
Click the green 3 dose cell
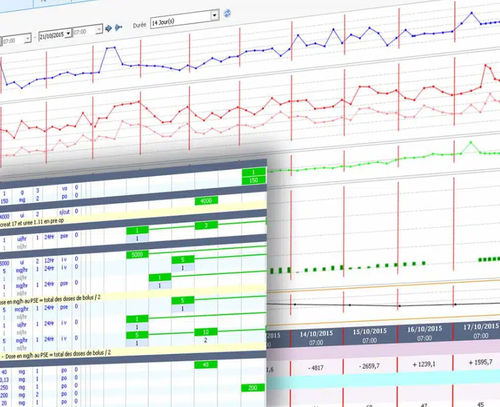[x=206, y=226]
